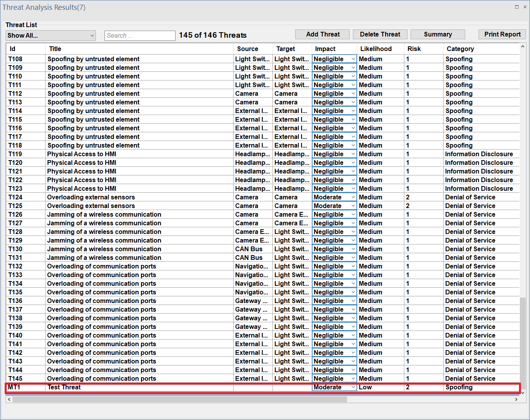
Task: Sort by the Risk column header
Action: pyautogui.click(x=414, y=49)
